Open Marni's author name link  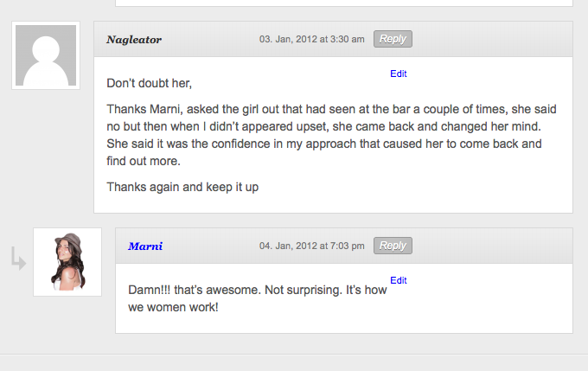[x=145, y=246]
